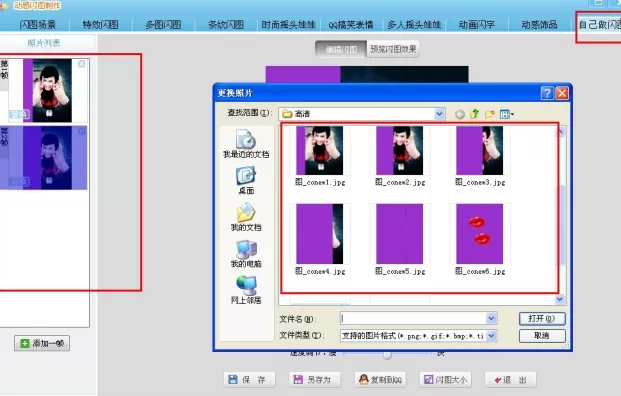The width and height of the screenshot is (621, 396).
Task: Open the 动画闪字 tab
Action: 477,25
